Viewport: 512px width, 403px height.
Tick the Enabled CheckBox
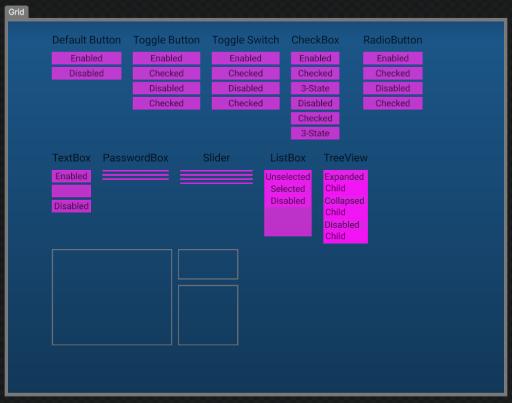point(315,58)
